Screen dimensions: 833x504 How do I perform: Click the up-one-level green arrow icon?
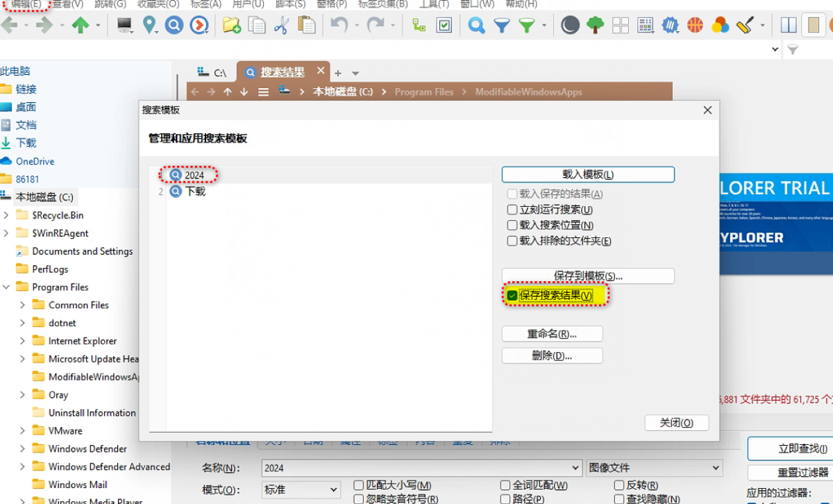pos(80,25)
